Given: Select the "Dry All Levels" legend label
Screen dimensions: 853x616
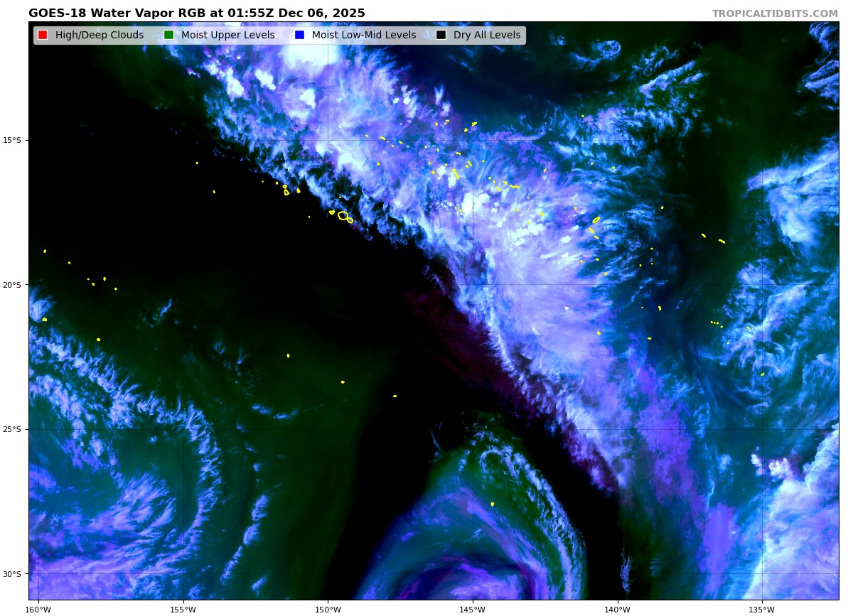Looking at the screenshot, I should pyautogui.click(x=486, y=36).
